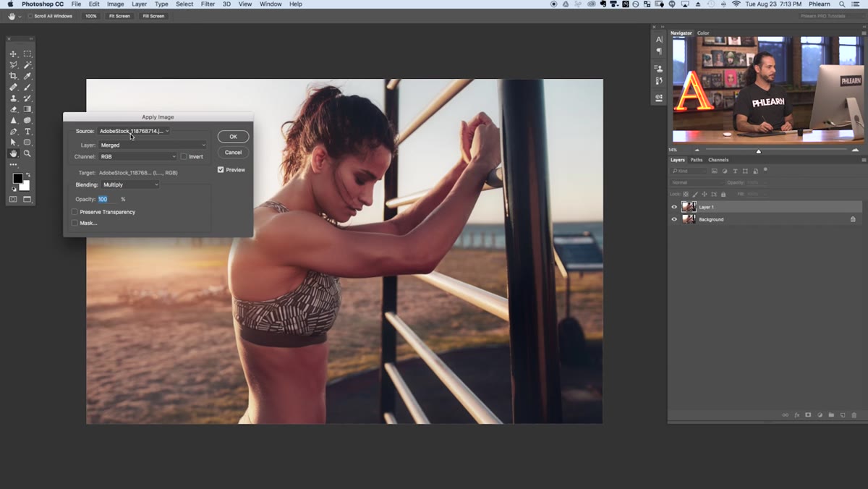Toggle lock transparent pixels in Layers
868x489 pixels.
coord(686,195)
